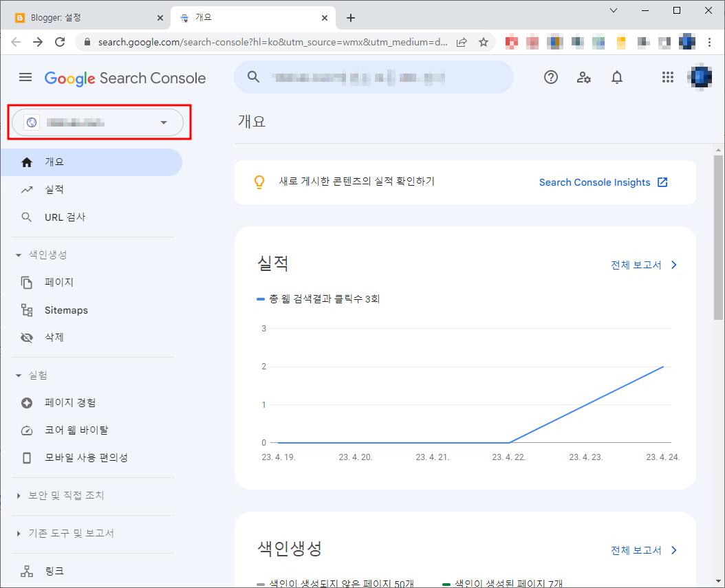Click the external-link icon after Search Console Insights
This screenshot has height=588, width=725.
(662, 182)
